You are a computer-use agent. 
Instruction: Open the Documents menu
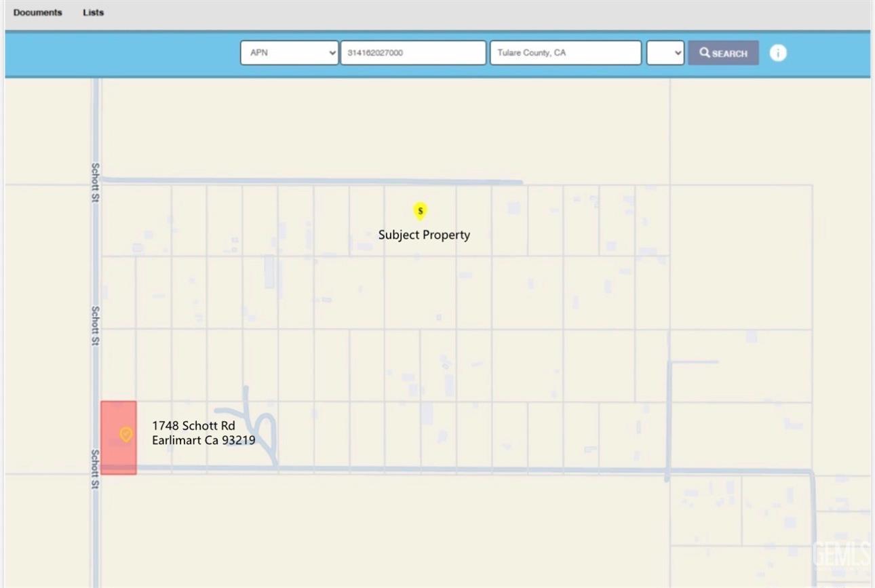(x=37, y=12)
